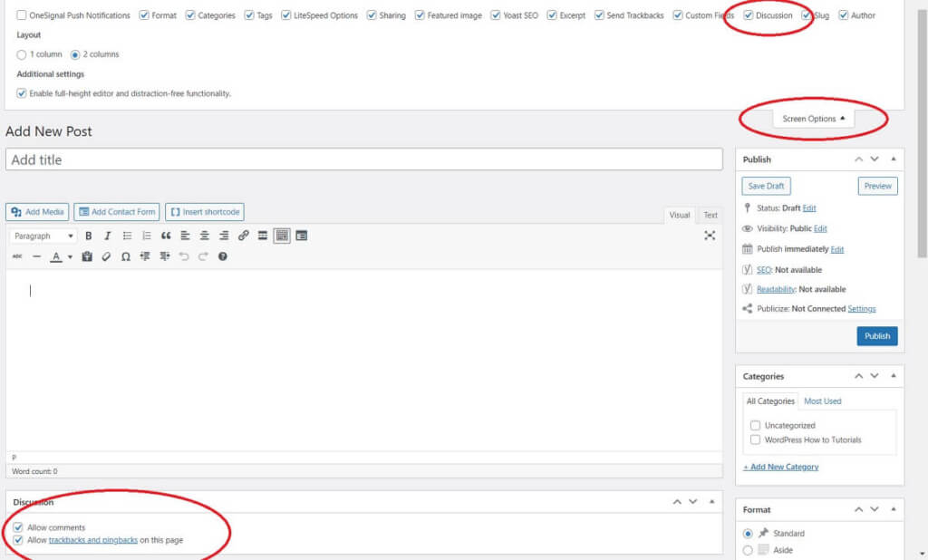The height and width of the screenshot is (560, 928).
Task: Click the Add New Category link
Action: [780, 467]
